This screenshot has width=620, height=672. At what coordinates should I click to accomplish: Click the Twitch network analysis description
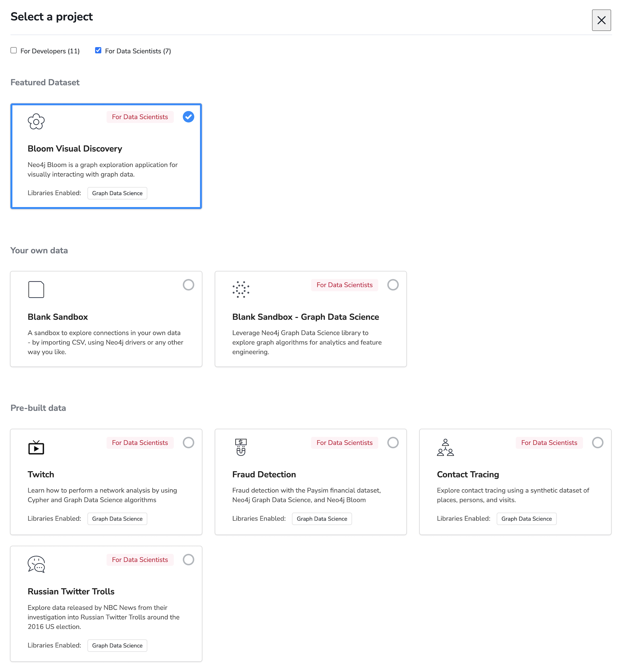coord(102,495)
